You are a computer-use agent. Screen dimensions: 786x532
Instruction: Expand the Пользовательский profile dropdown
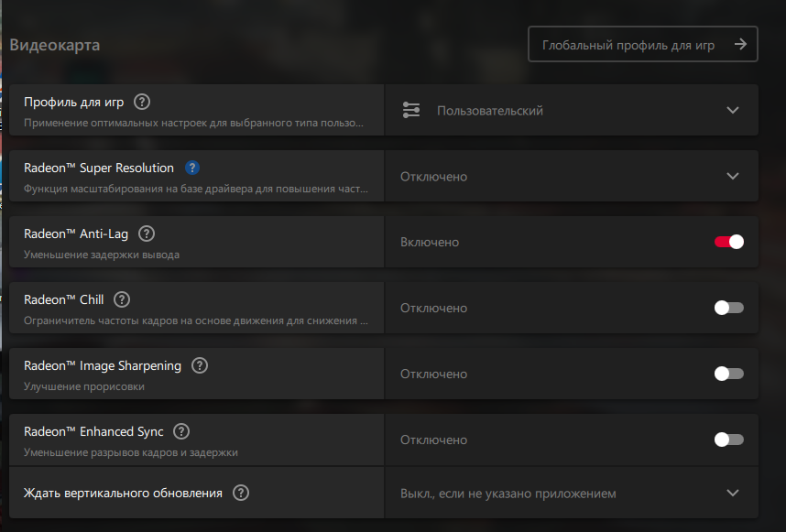pyautogui.click(x=572, y=110)
